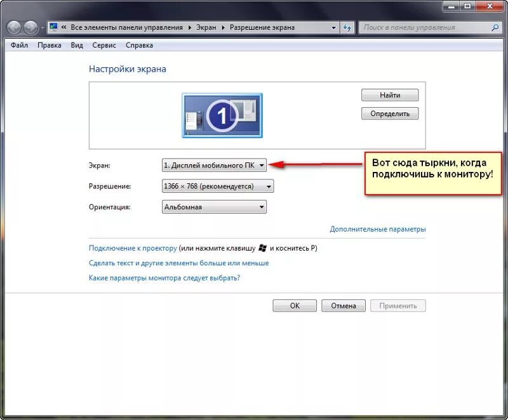Click the double chevron in the address bar
The height and width of the screenshot is (420, 508).
coord(64,27)
